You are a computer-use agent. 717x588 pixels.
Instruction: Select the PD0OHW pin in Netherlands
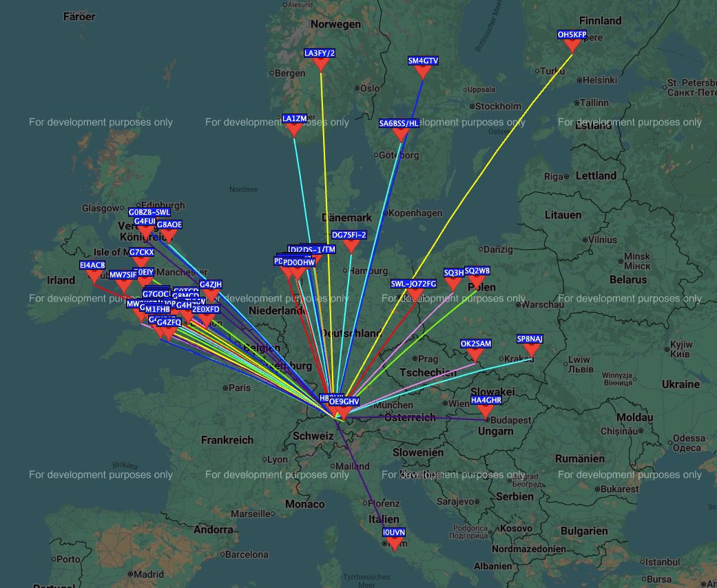point(298,274)
